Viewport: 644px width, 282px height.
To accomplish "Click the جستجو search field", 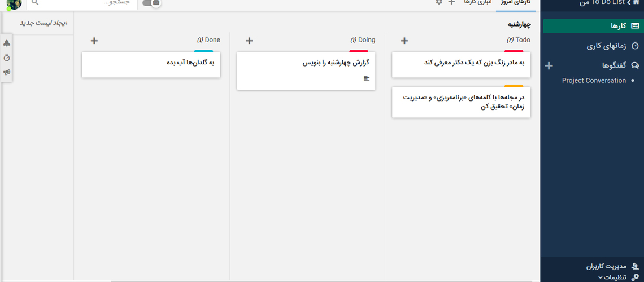I will 85,3.
